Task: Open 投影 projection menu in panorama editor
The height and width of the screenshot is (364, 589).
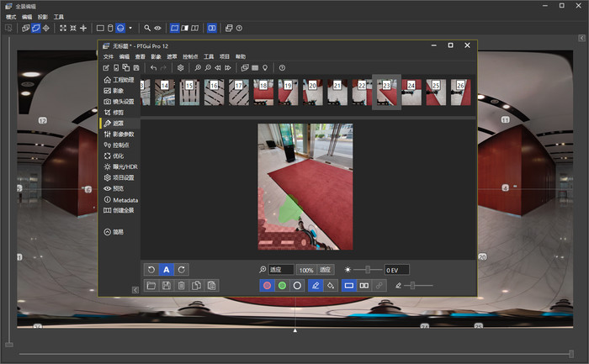Action: [x=42, y=17]
